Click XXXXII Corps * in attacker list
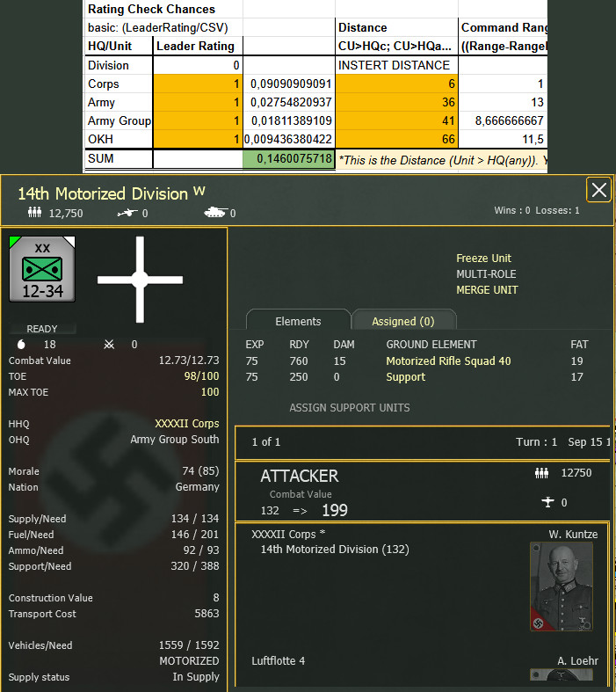This screenshot has width=616, height=692. click(x=288, y=534)
